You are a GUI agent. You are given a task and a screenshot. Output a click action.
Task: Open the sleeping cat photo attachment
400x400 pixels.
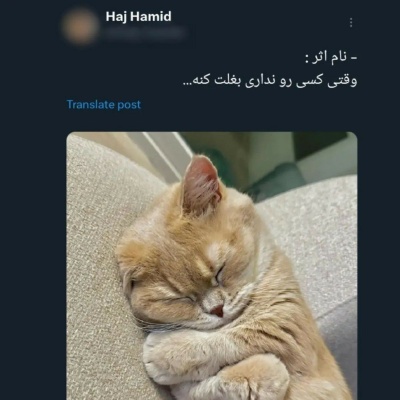[x=212, y=266]
